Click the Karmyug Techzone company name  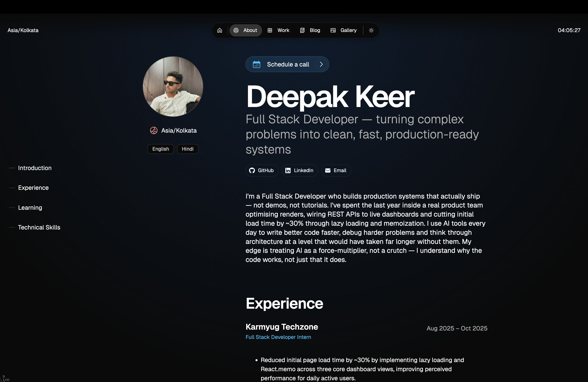(x=282, y=327)
